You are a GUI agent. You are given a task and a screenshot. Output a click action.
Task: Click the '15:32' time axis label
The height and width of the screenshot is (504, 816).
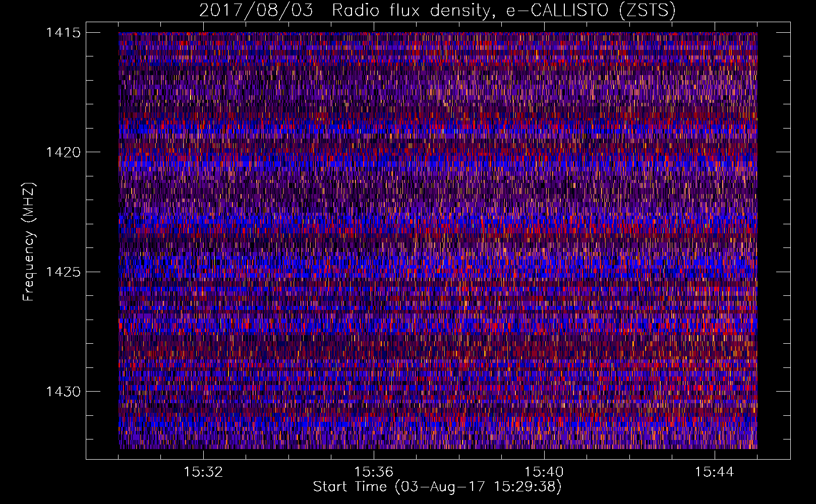click(203, 472)
